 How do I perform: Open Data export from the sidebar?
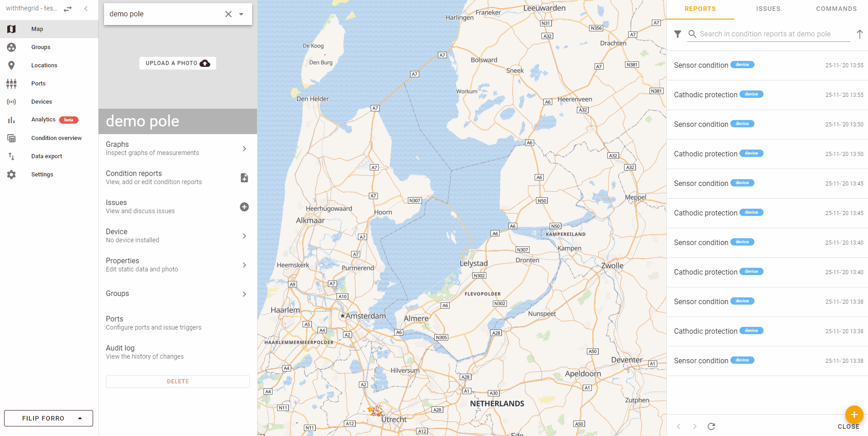(x=46, y=156)
